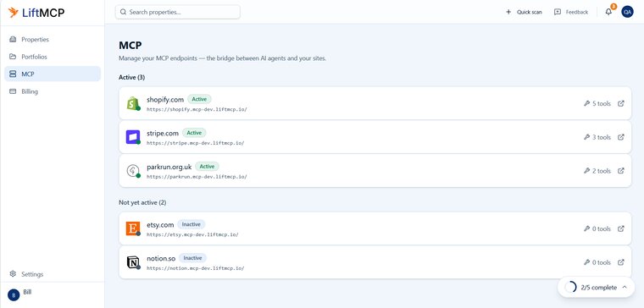Expand the 2/5 complete checklist chevron

pyautogui.click(x=625, y=287)
